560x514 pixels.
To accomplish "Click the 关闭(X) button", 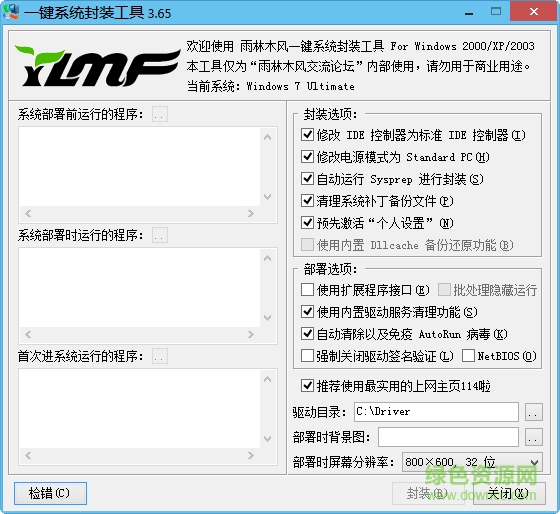I will (509, 493).
